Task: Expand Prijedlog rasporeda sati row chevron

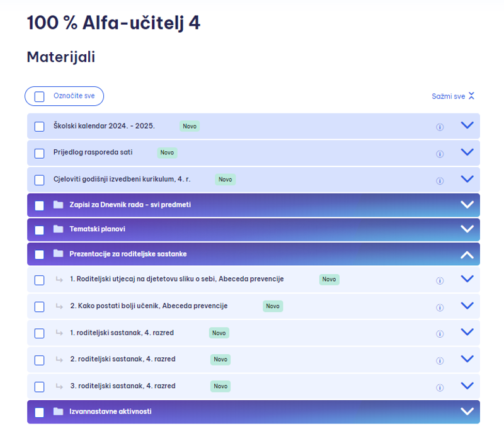Action: coord(467,152)
